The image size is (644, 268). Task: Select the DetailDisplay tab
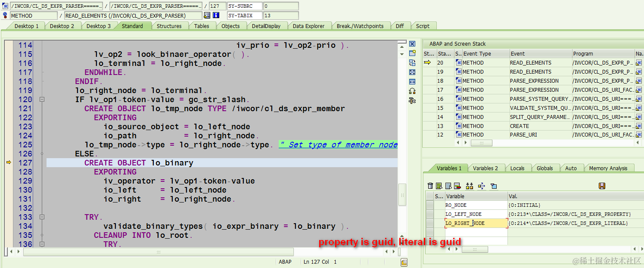(266, 26)
